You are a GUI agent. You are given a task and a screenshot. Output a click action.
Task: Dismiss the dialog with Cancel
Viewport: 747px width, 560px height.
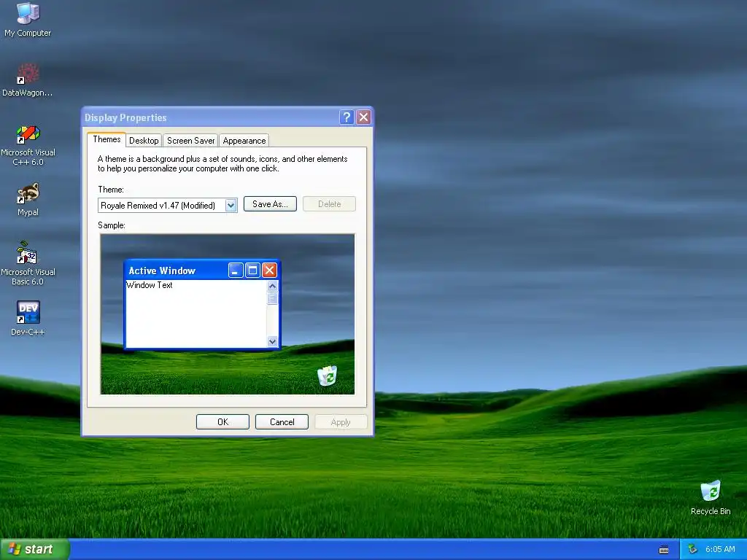[x=282, y=422]
